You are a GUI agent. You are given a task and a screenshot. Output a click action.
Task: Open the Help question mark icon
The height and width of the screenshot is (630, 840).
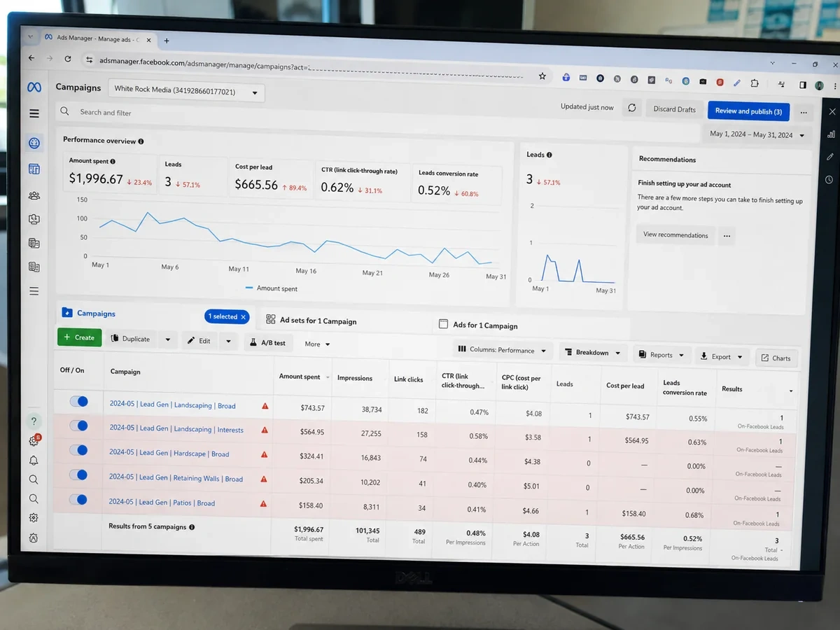coord(34,421)
